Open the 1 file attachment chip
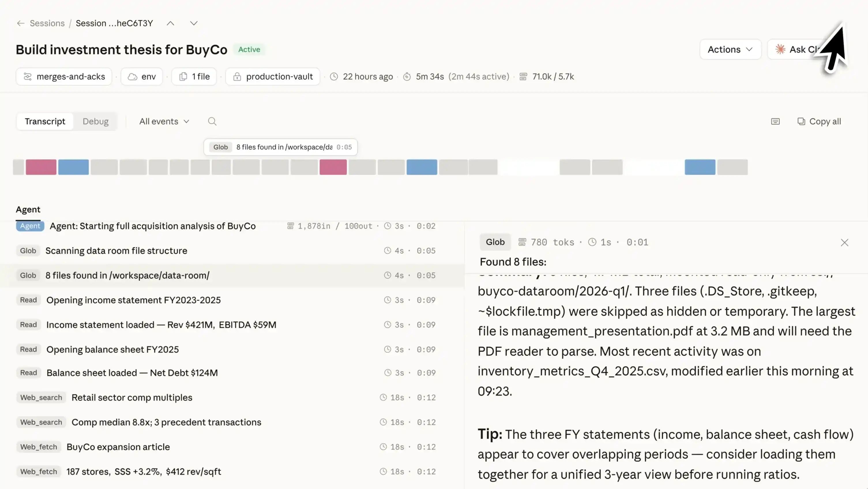Image resolution: width=868 pixels, height=489 pixels. [x=194, y=76]
